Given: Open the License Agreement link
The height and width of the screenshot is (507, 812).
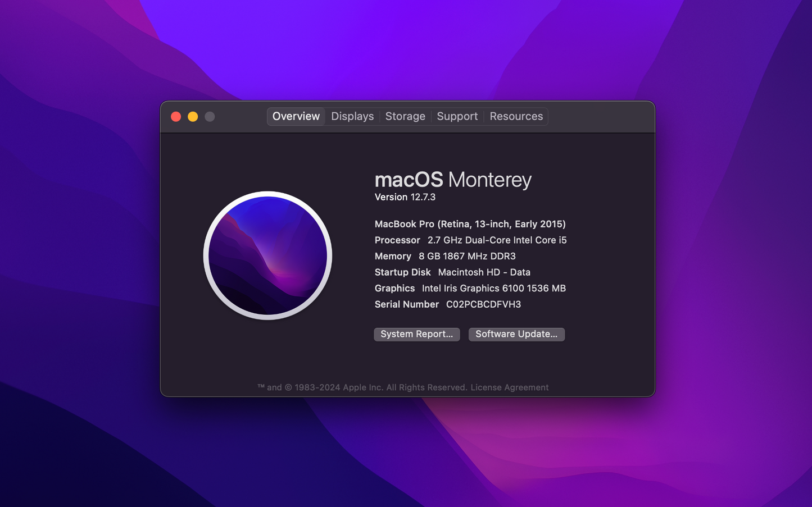Looking at the screenshot, I should pos(509,387).
